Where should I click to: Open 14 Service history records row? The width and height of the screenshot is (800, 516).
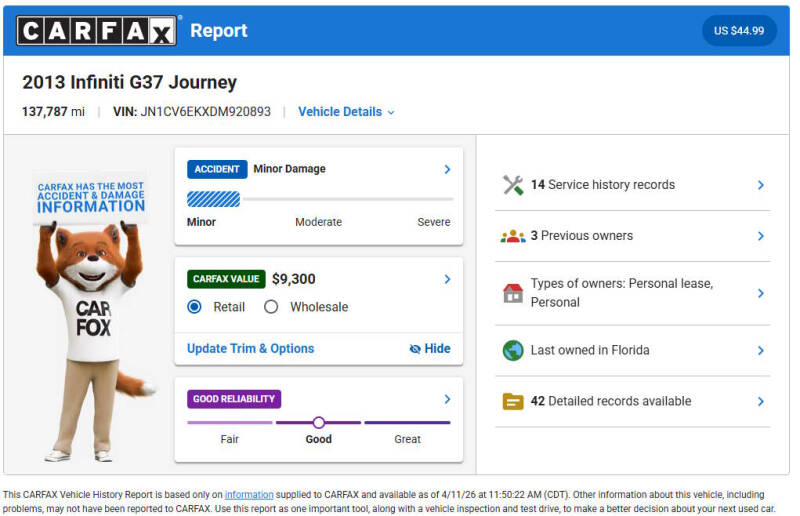click(633, 185)
